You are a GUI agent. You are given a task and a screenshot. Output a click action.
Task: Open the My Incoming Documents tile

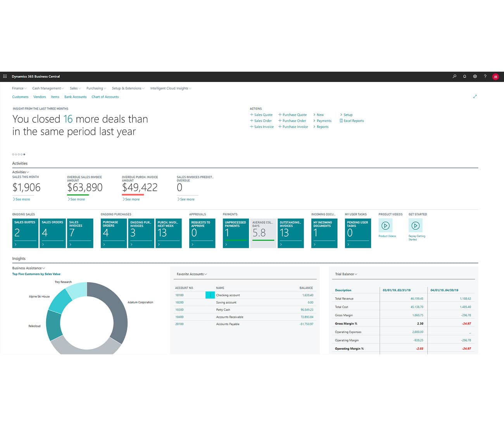(324, 233)
